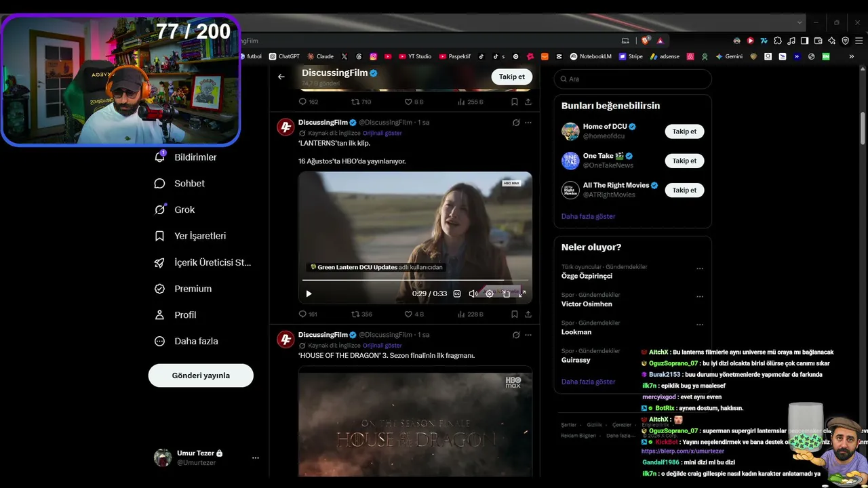Follow DiscussingFilm with the header Takip et button
Viewport: 868px width, 488px height.
click(x=512, y=77)
